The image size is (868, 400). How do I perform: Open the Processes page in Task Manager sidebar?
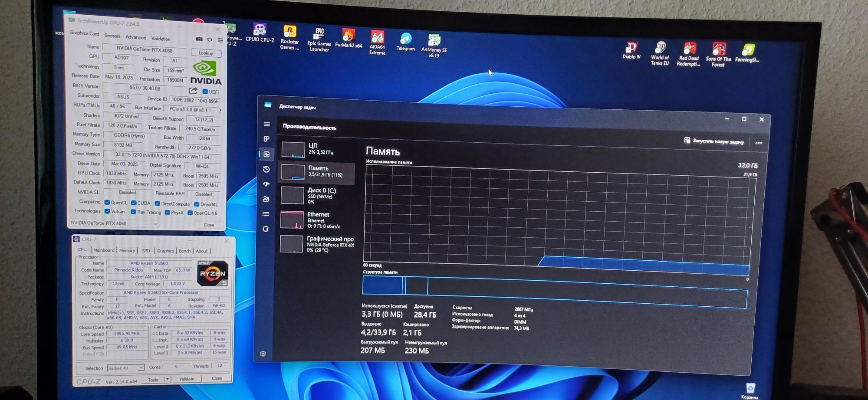pyautogui.click(x=266, y=139)
